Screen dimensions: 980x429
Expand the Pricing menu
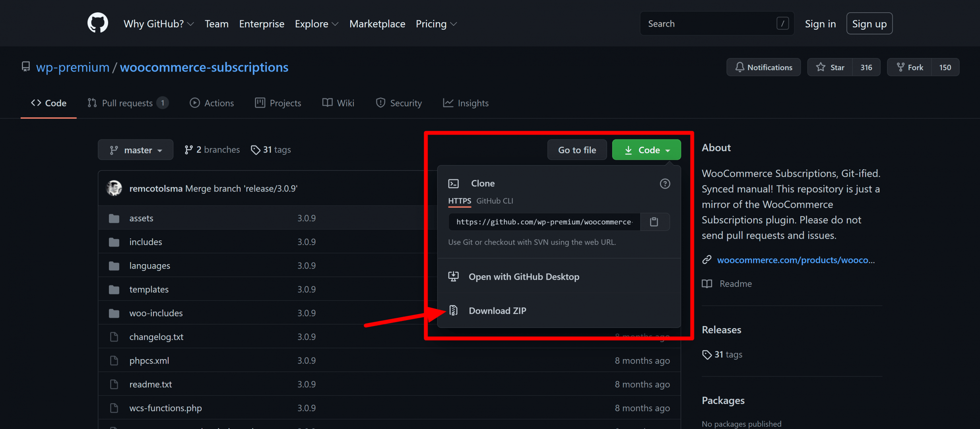coord(436,24)
